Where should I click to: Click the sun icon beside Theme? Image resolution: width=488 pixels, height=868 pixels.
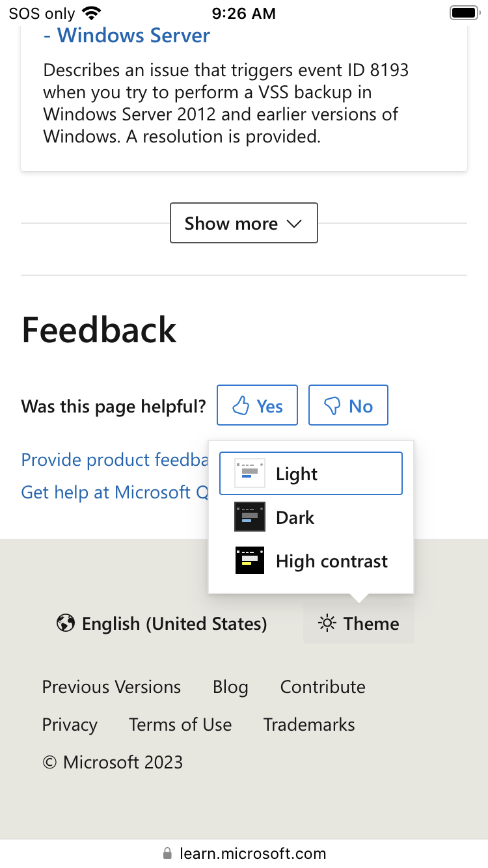(327, 624)
